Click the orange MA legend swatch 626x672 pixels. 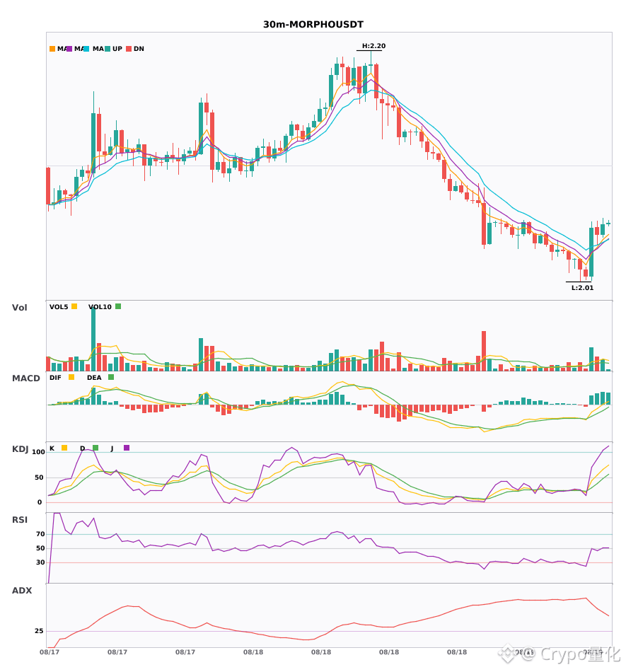click(52, 49)
